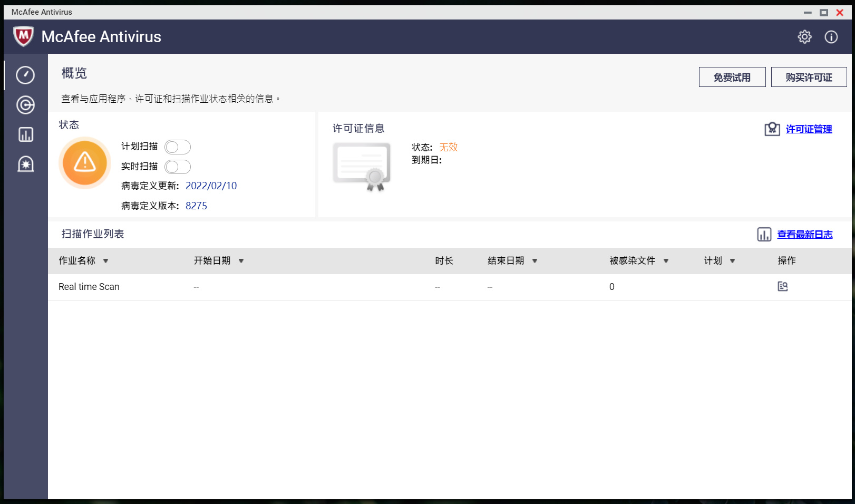Close the McAfee Antivirus window
This screenshot has height=504, width=855.
pyautogui.click(x=840, y=12)
